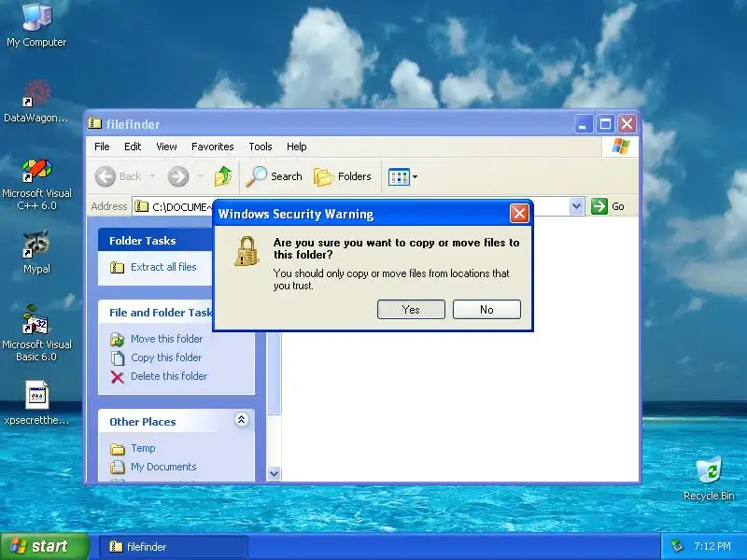This screenshot has height=560, width=747.
Task: Click the Move this folder icon
Action: [x=118, y=339]
